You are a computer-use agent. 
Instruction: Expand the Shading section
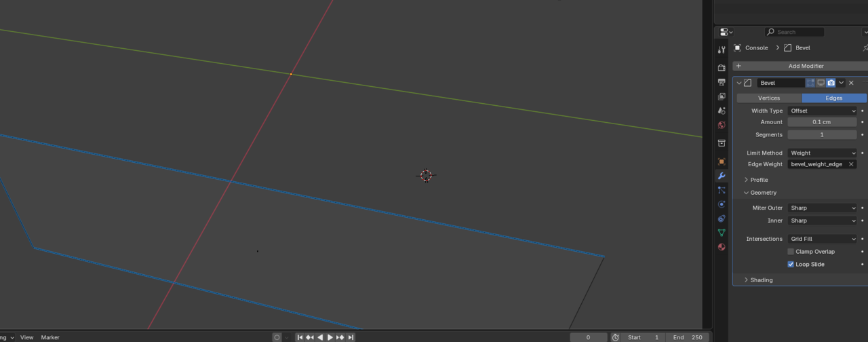[761, 280]
